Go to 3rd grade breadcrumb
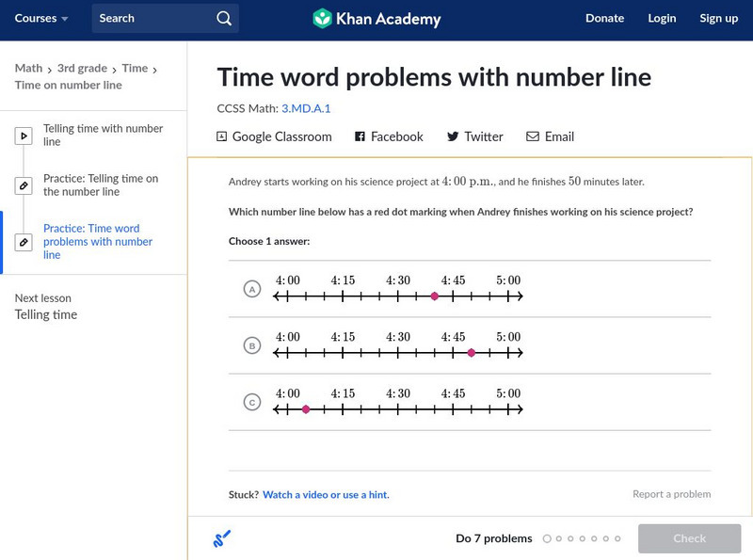This screenshot has width=753, height=560. [81, 68]
